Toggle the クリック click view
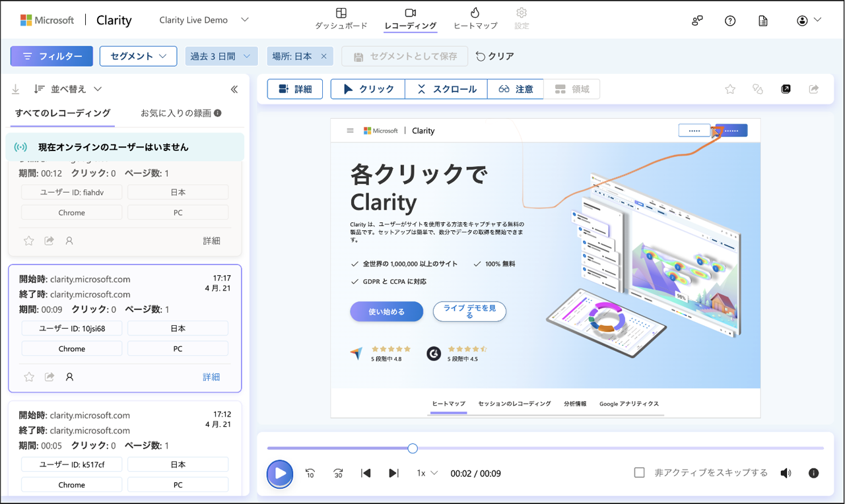The width and height of the screenshot is (845, 504). click(368, 89)
